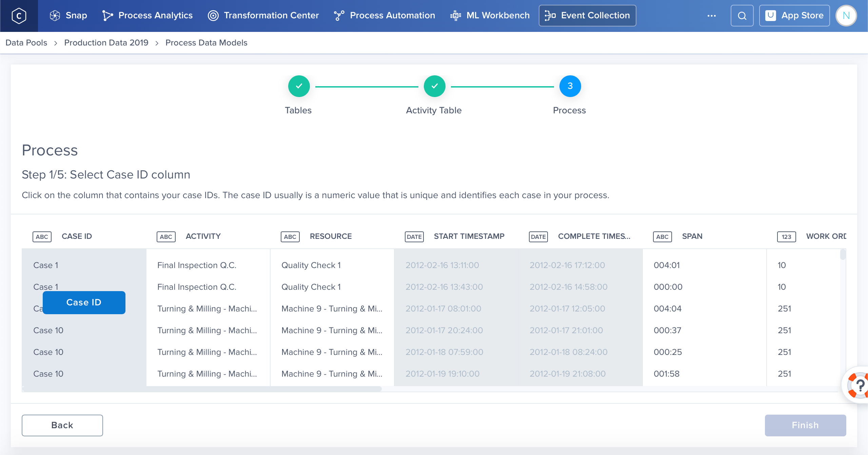Select the Event Collection module
The image size is (868, 455).
click(x=587, y=15)
